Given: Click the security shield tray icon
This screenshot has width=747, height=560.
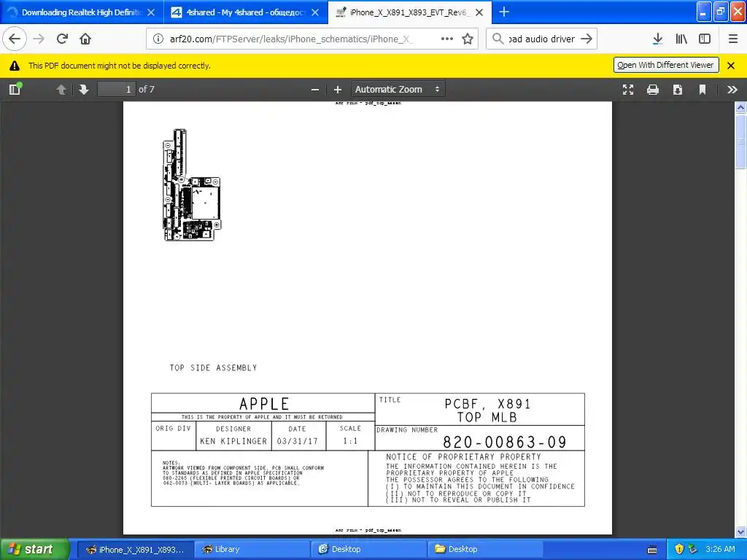Looking at the screenshot, I should [x=679, y=549].
